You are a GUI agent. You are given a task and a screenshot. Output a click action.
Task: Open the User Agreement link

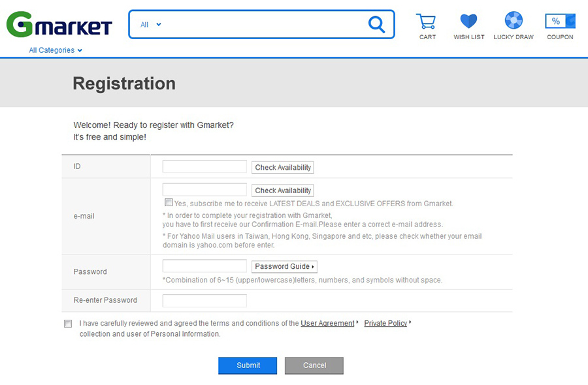pyautogui.click(x=327, y=323)
